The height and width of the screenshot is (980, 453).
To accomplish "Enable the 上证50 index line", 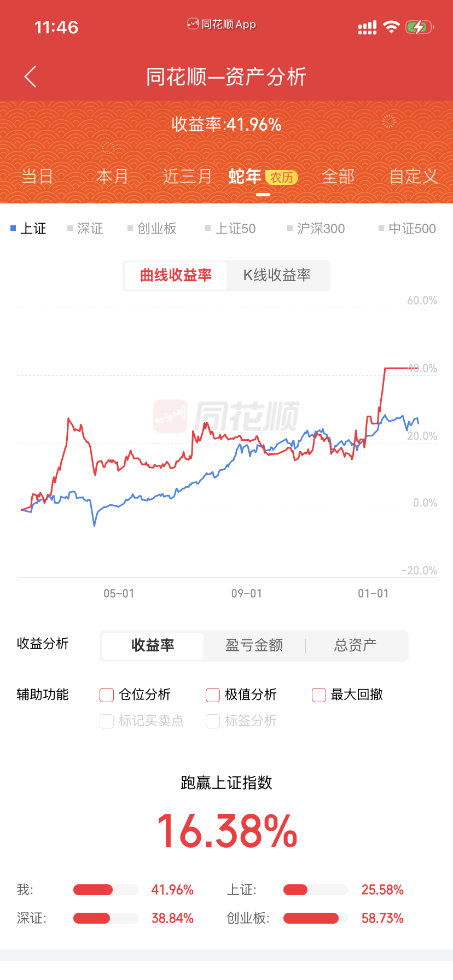I will [230, 229].
